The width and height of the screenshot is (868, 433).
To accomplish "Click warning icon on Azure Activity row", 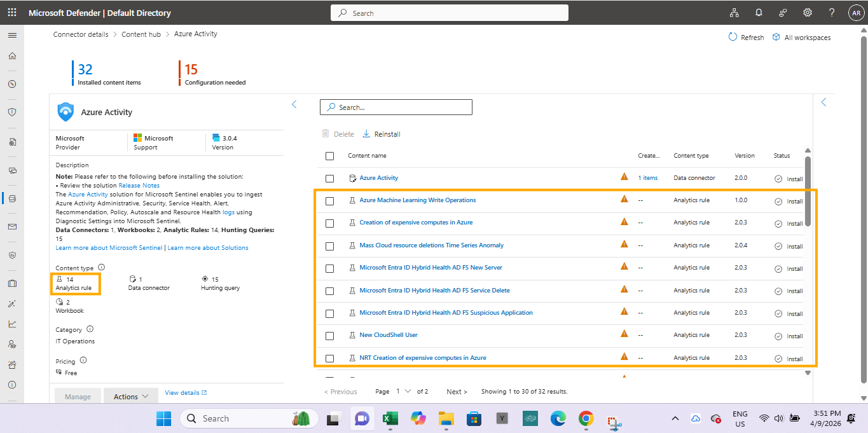I will coord(624,177).
